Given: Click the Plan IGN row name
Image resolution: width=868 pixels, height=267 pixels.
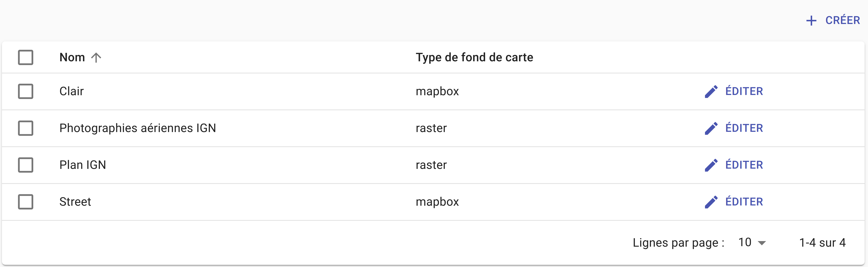Looking at the screenshot, I should (x=82, y=165).
